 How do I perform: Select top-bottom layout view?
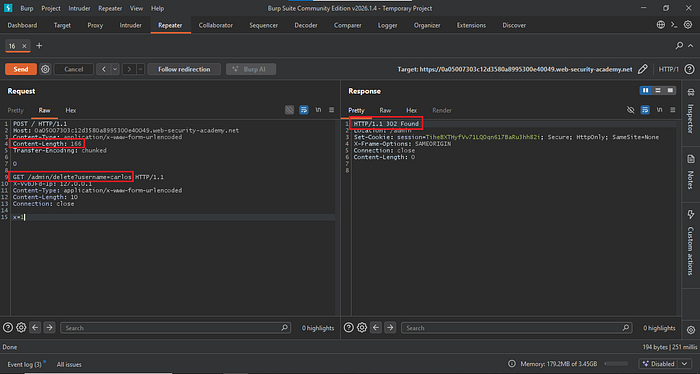(658, 91)
